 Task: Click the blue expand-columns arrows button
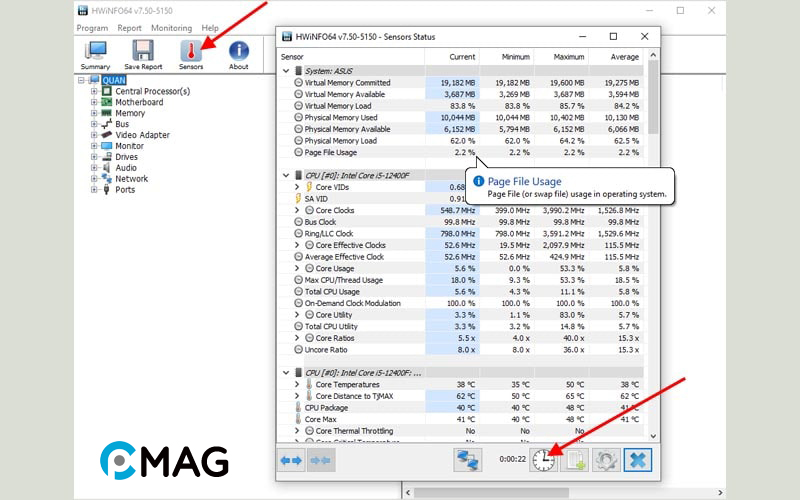pos(291,459)
